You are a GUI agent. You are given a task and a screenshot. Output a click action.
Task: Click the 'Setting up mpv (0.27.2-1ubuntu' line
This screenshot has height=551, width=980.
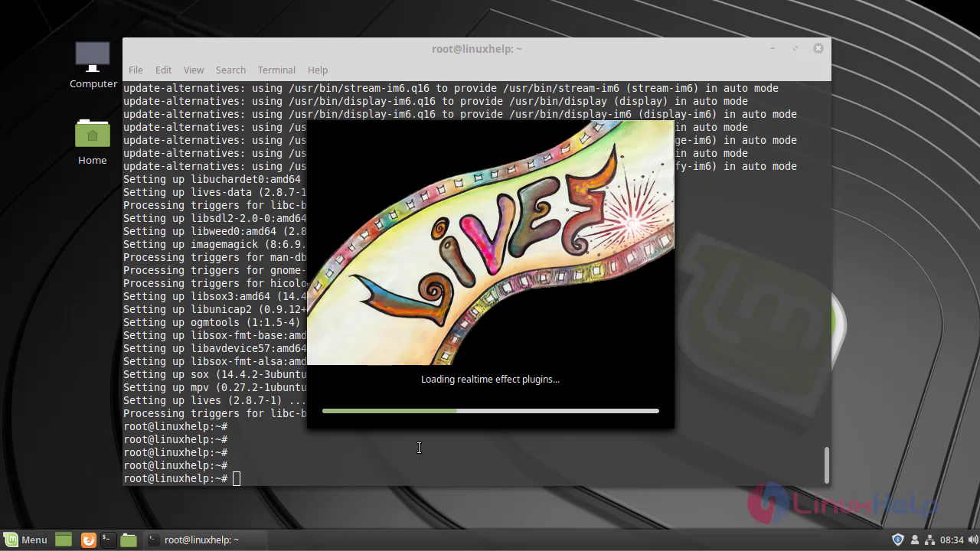click(x=214, y=387)
